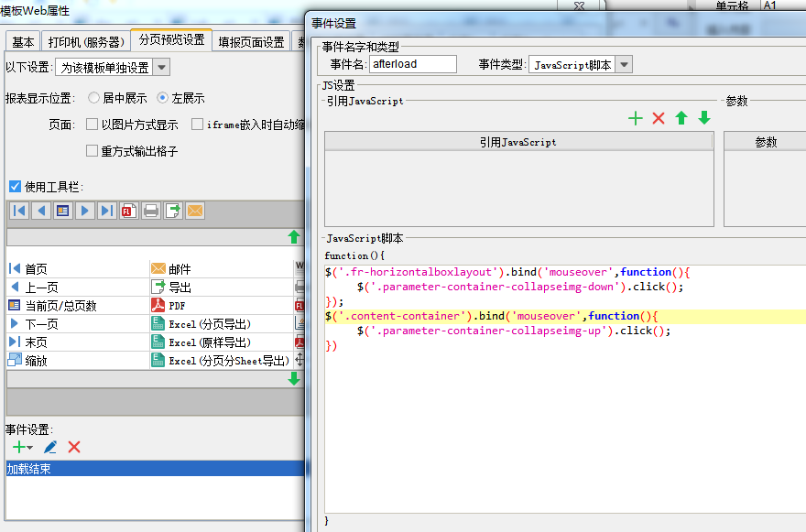This screenshot has height=532, width=806.
Task: Select 末页 item in tool list
Action: coord(77,342)
